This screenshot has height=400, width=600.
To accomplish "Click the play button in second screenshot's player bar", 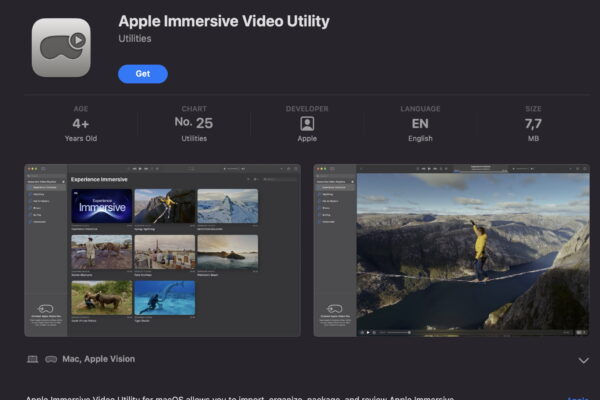I will (368, 331).
